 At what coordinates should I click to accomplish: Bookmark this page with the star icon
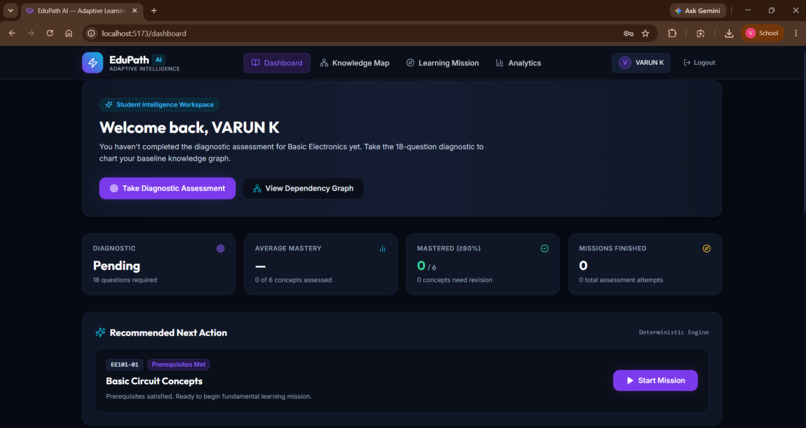646,33
